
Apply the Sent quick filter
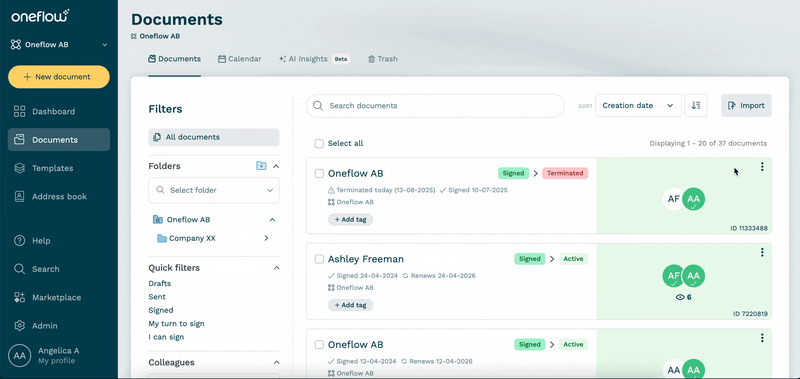coord(157,297)
